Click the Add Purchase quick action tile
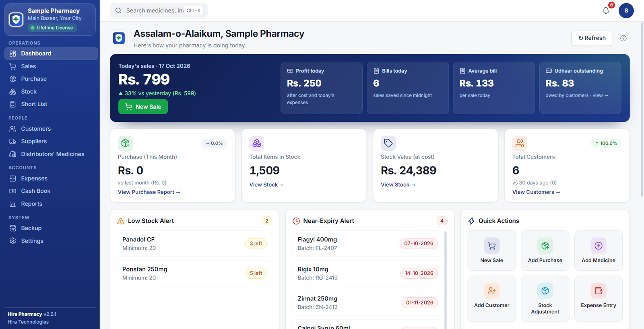The height and width of the screenshot is (329, 644). tap(545, 251)
